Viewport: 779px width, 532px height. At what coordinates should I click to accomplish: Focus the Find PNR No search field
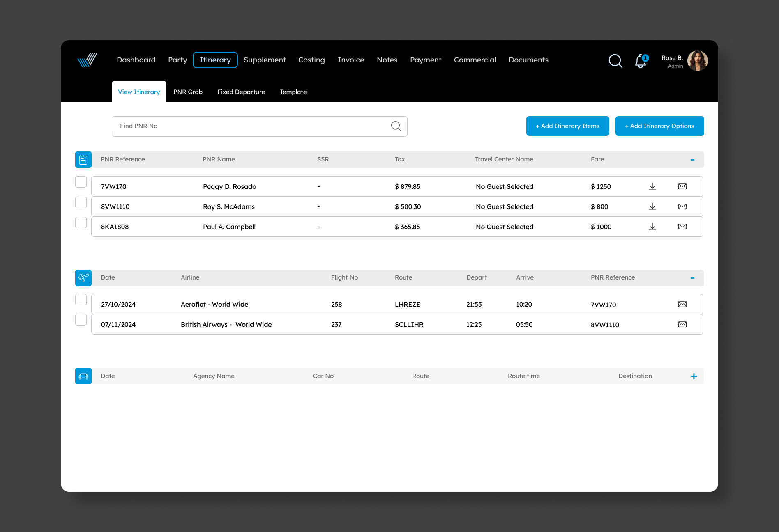tap(251, 126)
